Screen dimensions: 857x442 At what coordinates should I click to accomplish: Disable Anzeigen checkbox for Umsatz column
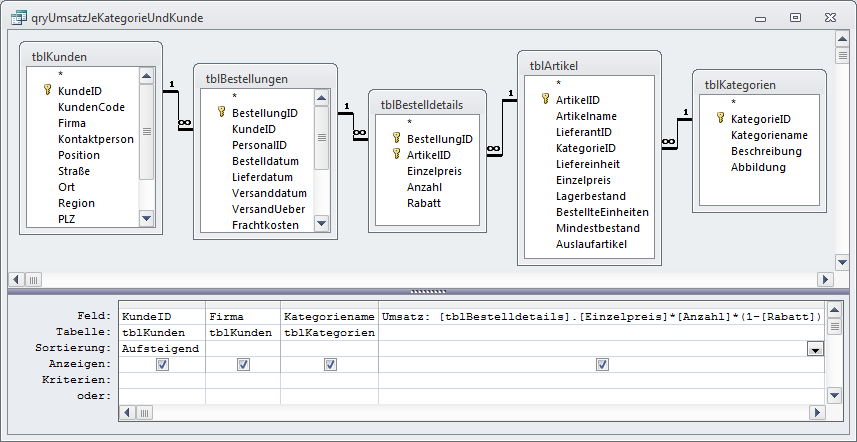click(602, 365)
